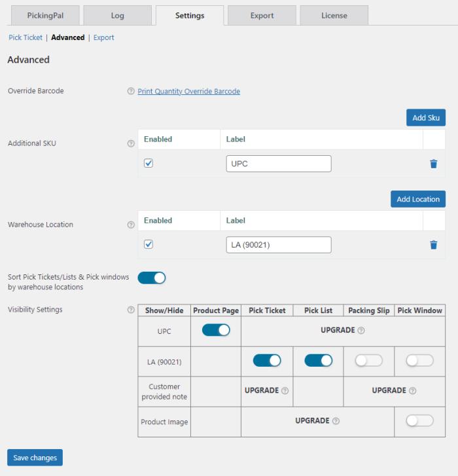The width and height of the screenshot is (458, 476).
Task: Click help icon in Product Image UPGRADE cell
Action: coord(336,421)
